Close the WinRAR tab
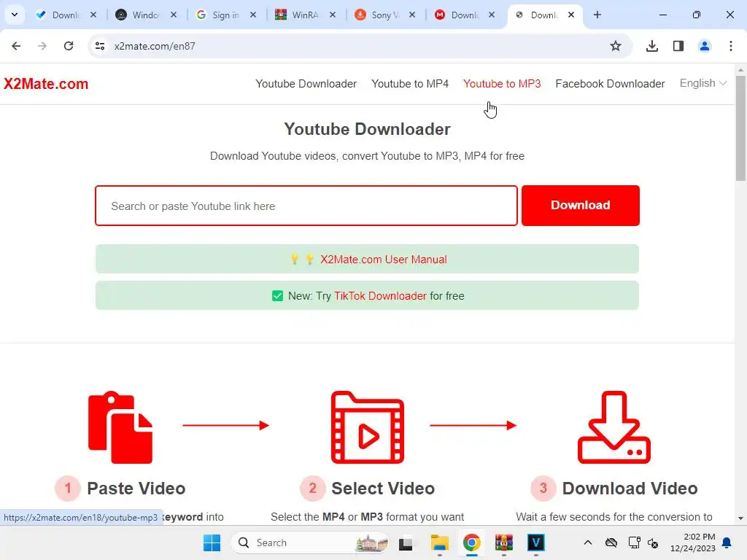 (x=333, y=15)
